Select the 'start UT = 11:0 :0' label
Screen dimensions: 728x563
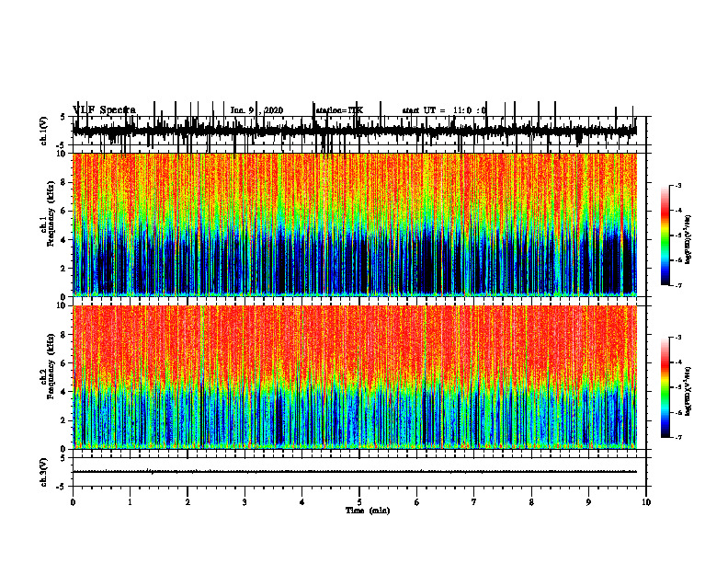pyautogui.click(x=444, y=110)
